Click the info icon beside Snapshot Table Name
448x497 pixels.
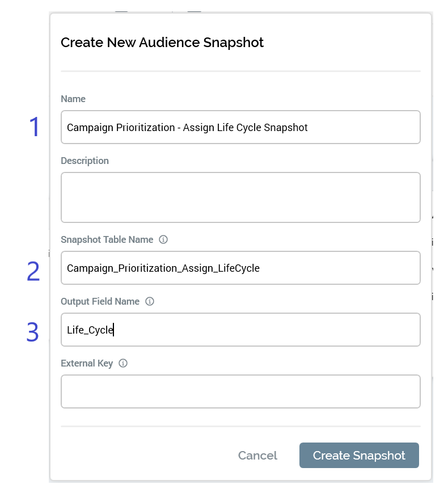click(x=163, y=239)
